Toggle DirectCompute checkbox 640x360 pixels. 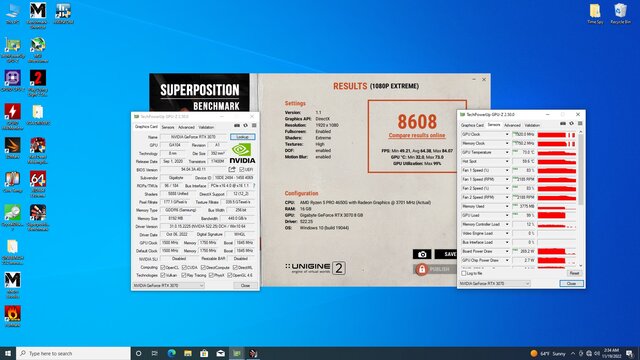pyautogui.click(x=203, y=267)
